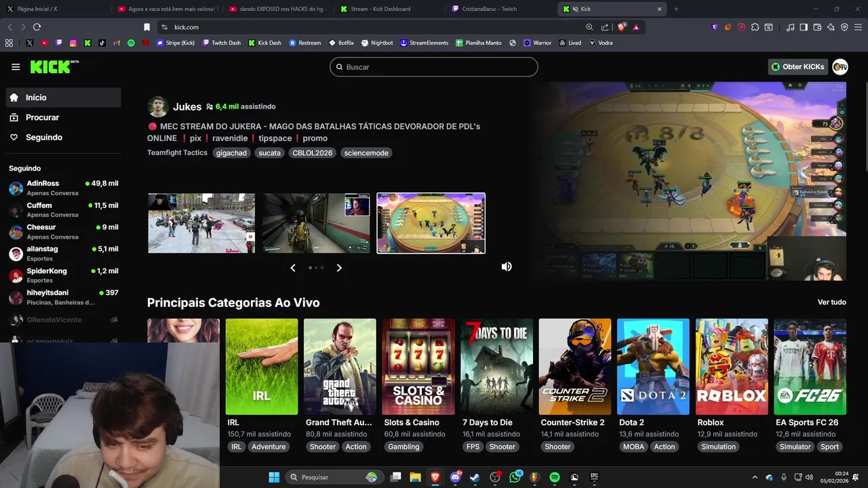This screenshot has height=488, width=868.
Task: Go to previous featured stream arrow
Action: (293, 268)
